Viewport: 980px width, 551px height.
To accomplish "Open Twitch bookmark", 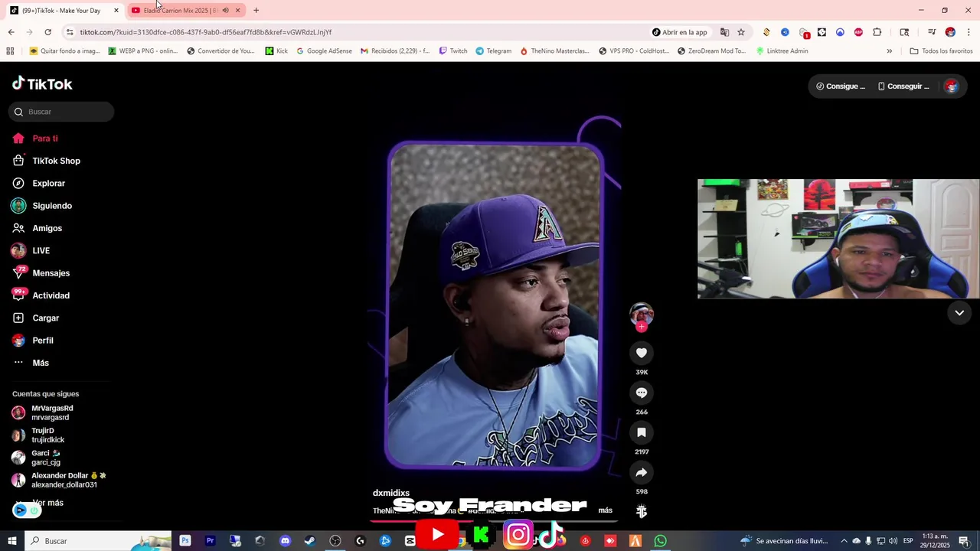I will pyautogui.click(x=453, y=51).
